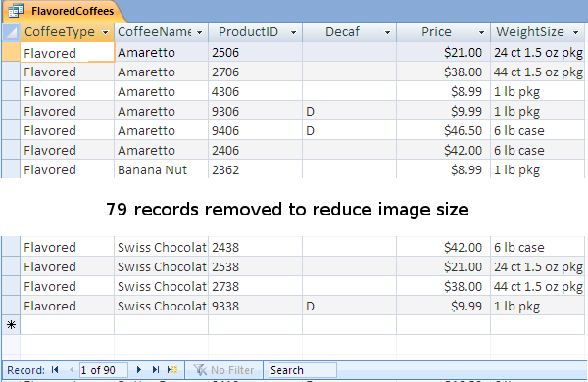Click ProductID cell 2406

click(256, 150)
